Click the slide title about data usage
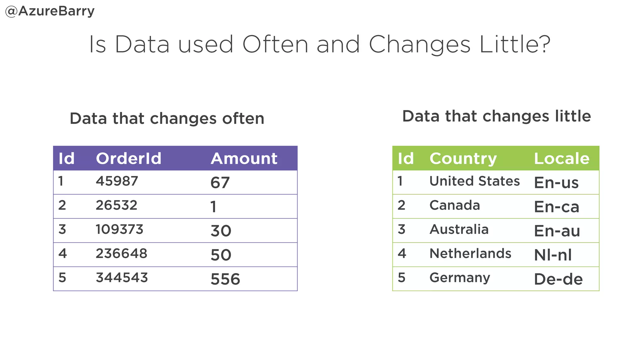 click(x=319, y=44)
